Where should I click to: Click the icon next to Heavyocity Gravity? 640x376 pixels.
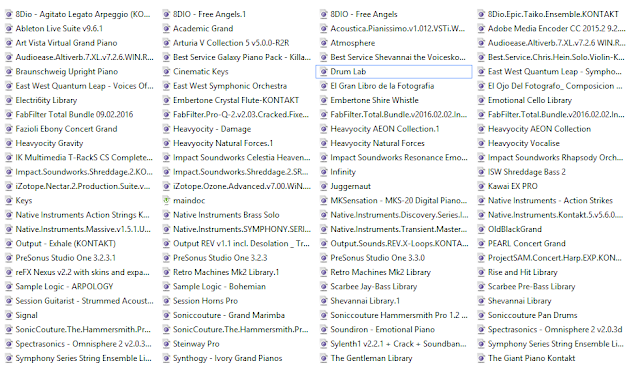9,143
